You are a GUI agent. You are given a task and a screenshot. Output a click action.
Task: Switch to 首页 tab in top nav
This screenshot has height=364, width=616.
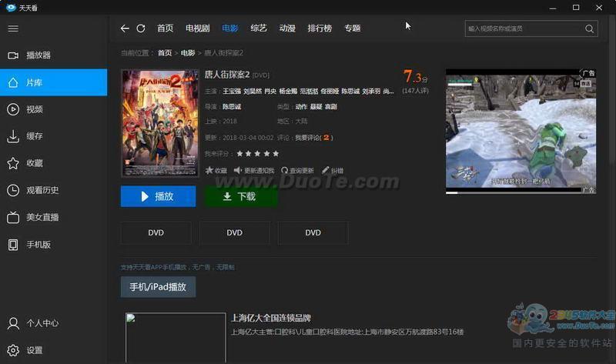(165, 28)
